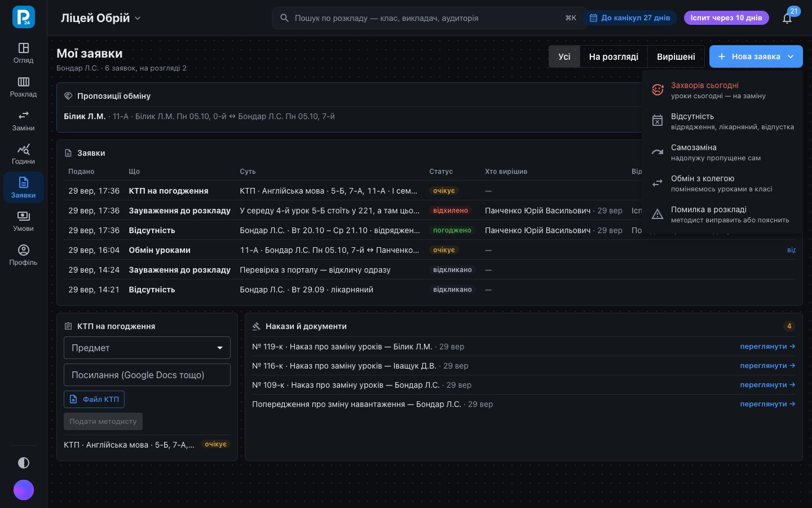Switch to the Усі filter tab
812x508 pixels.
[x=564, y=56]
